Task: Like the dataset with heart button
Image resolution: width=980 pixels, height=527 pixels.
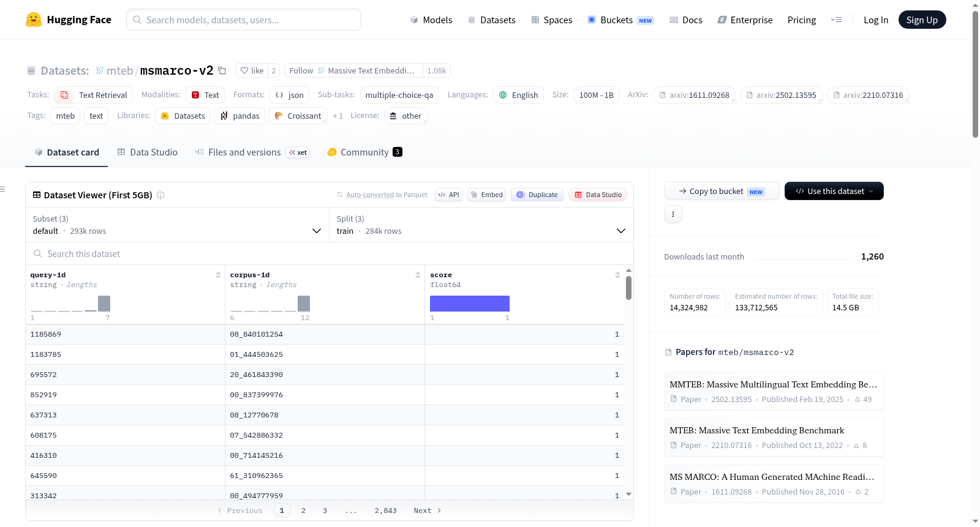Action: pyautogui.click(x=252, y=70)
